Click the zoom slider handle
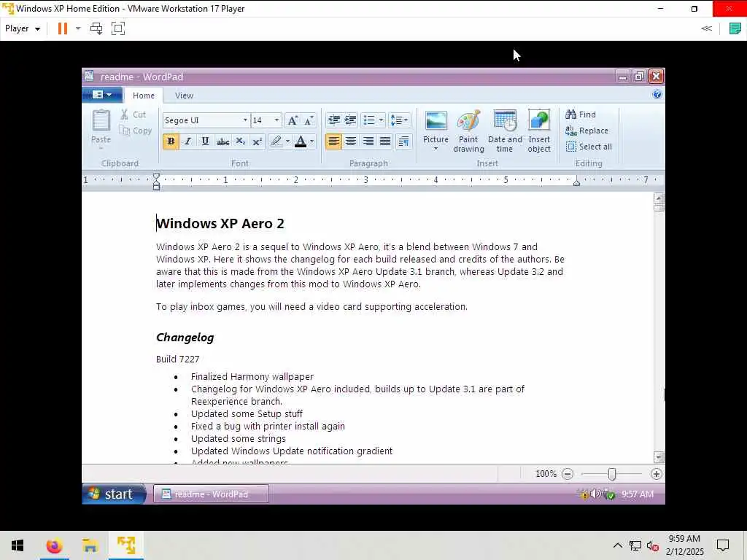 pos(612,474)
